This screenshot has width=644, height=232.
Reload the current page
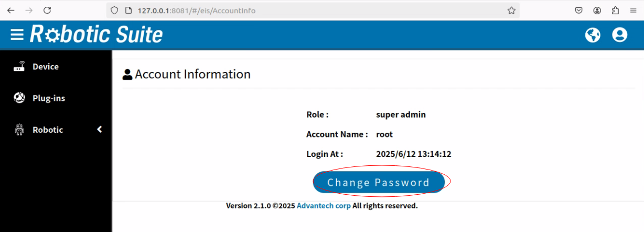pos(47,10)
